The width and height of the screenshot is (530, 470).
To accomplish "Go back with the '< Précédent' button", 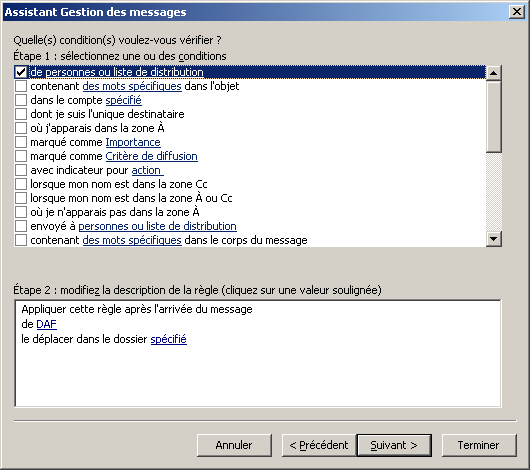I will click(319, 445).
